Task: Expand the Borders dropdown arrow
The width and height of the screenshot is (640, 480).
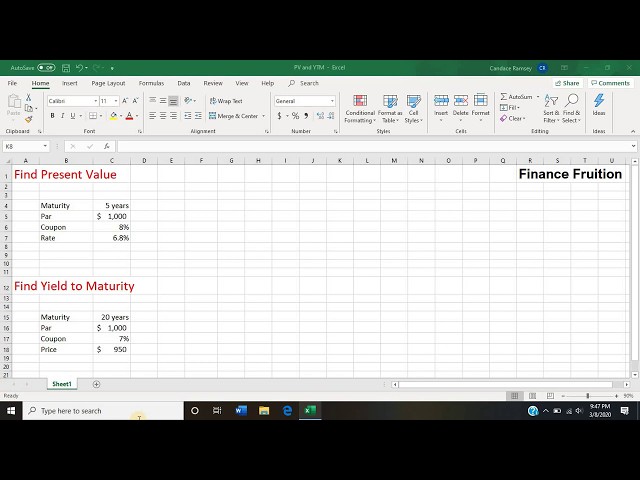Action: 101,116
